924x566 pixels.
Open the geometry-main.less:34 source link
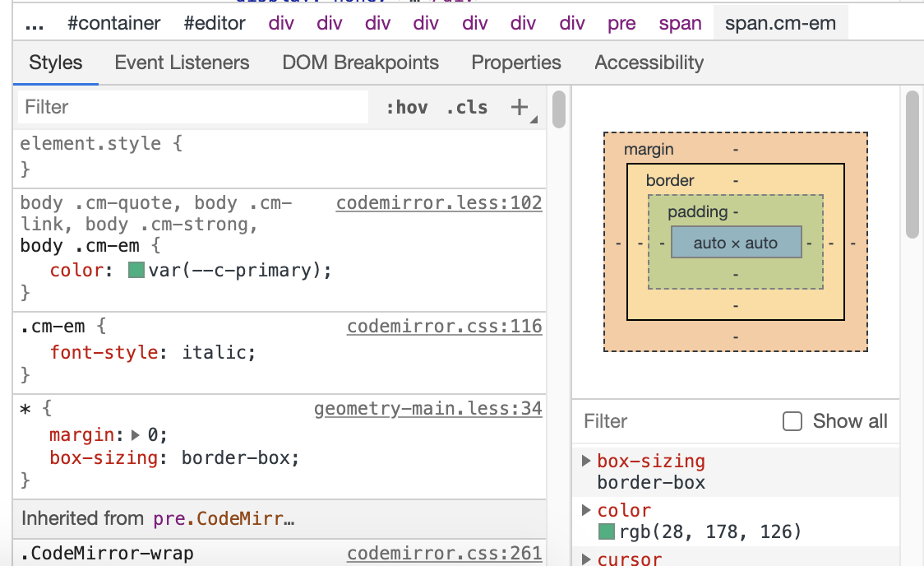coord(429,408)
